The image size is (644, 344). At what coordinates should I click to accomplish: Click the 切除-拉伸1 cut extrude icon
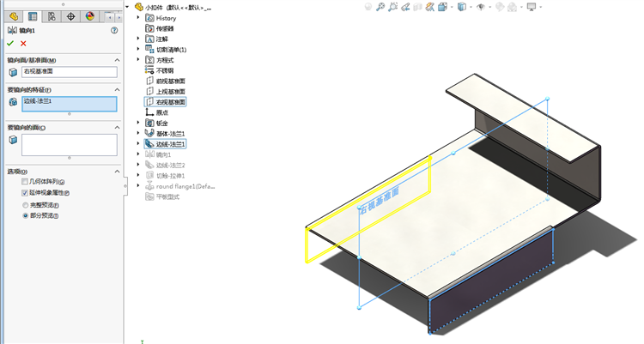click(149, 175)
